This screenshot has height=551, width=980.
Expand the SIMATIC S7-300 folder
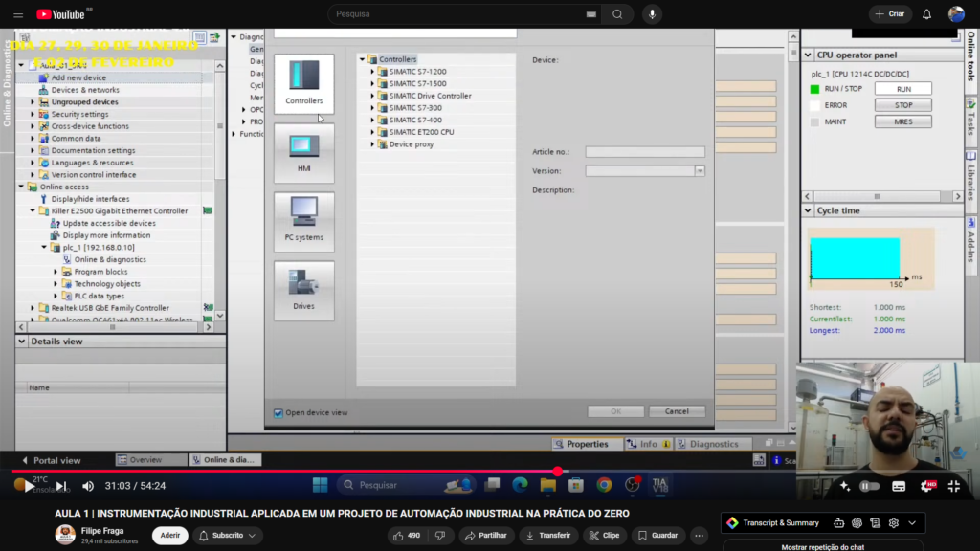point(372,108)
